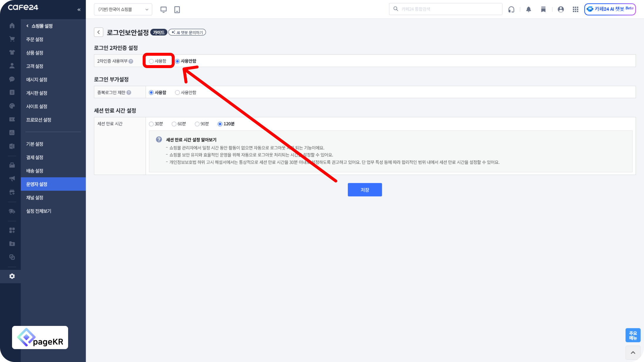Click the 카페24 통합검색 search field
This screenshot has width=644, height=362.
[x=449, y=9]
